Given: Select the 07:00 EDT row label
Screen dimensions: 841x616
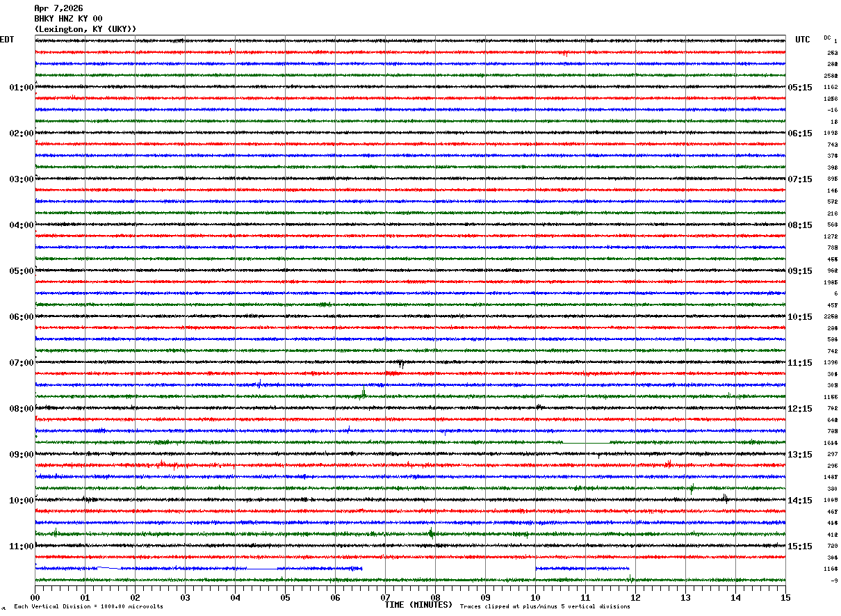Looking at the screenshot, I should (22, 363).
